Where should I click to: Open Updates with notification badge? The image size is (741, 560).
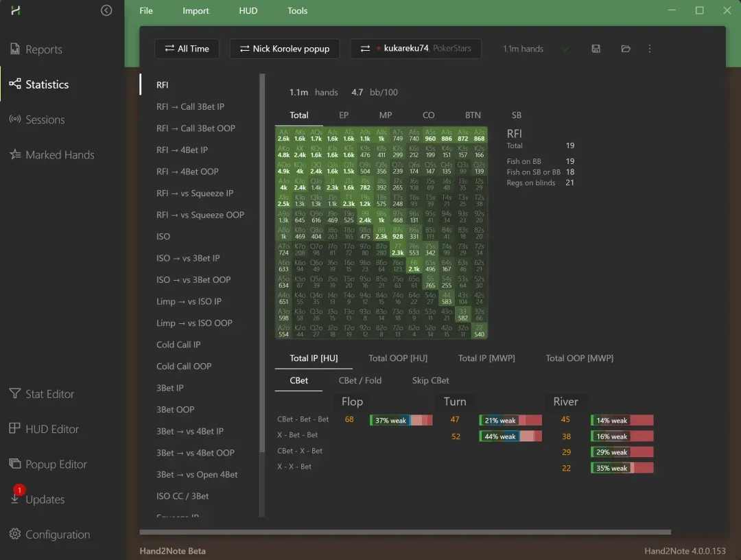45,499
